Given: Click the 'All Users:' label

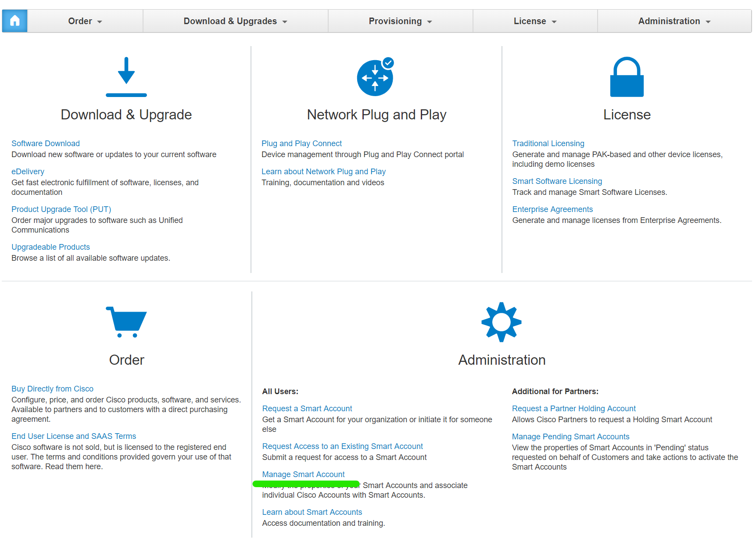Looking at the screenshot, I should [x=280, y=391].
